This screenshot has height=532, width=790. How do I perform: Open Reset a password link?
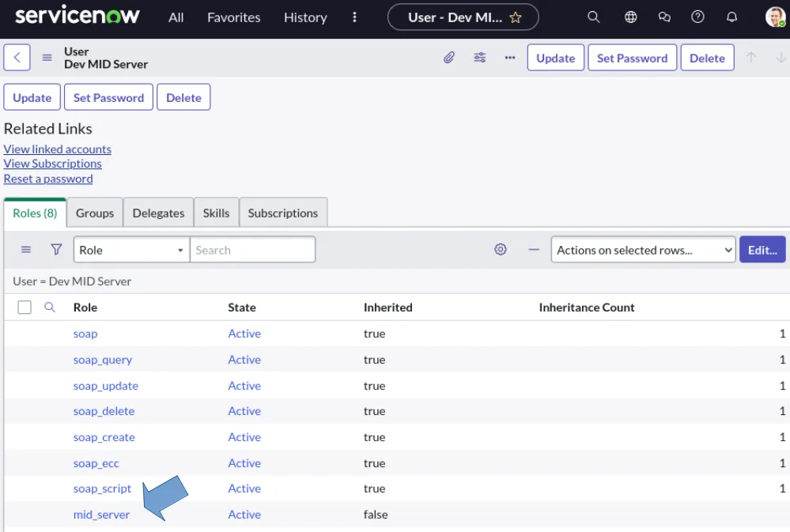tap(48, 179)
